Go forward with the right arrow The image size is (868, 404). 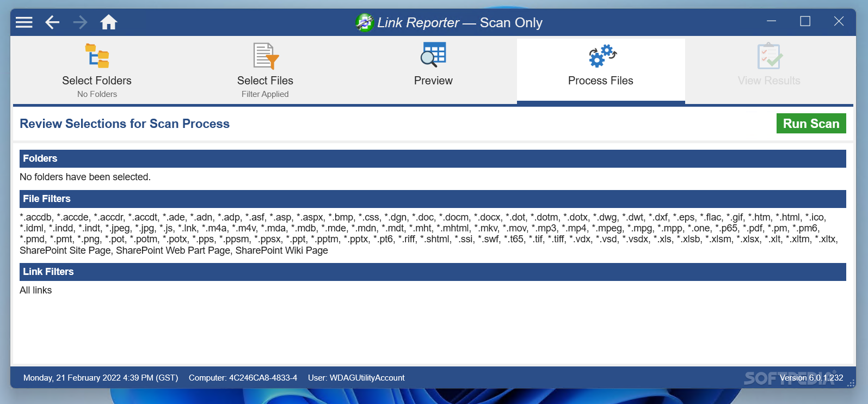coord(80,22)
